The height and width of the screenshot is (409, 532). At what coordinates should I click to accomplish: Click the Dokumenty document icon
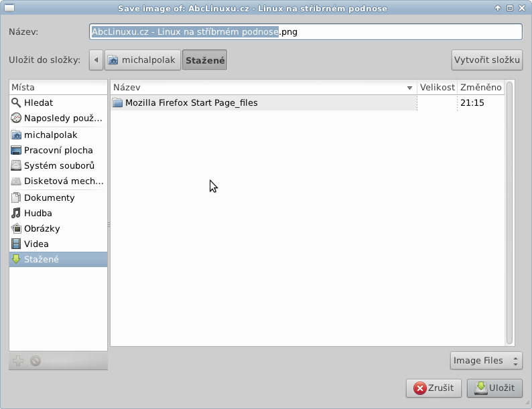[16, 197]
